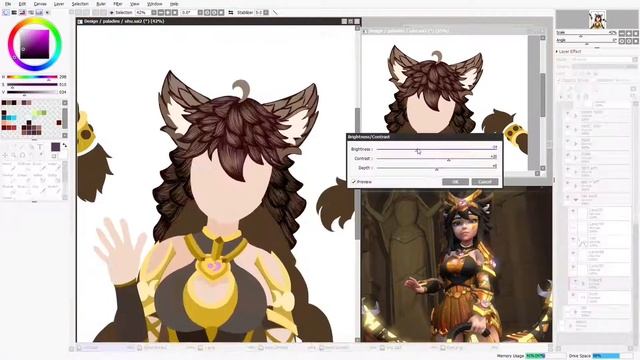Toggle the straight line drawing mode icon
Image resolution: width=640 pixels, height=360 pixels.
tap(276, 12)
